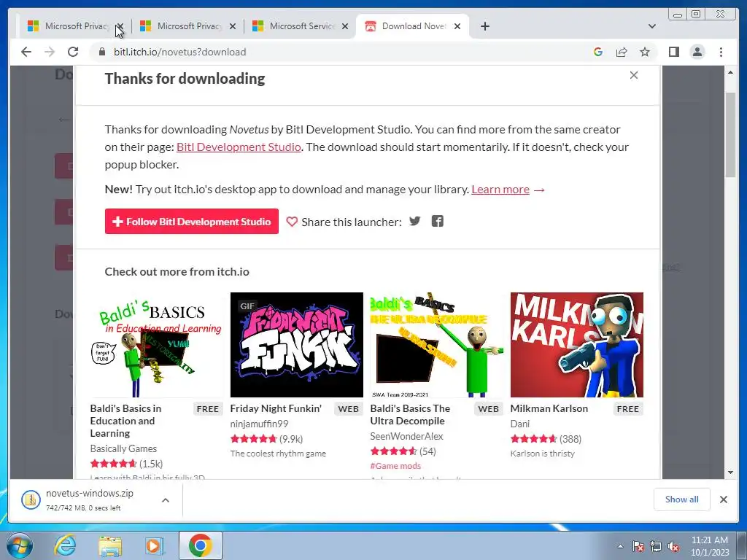
Task: Click the address bar URL
Action: (179, 52)
